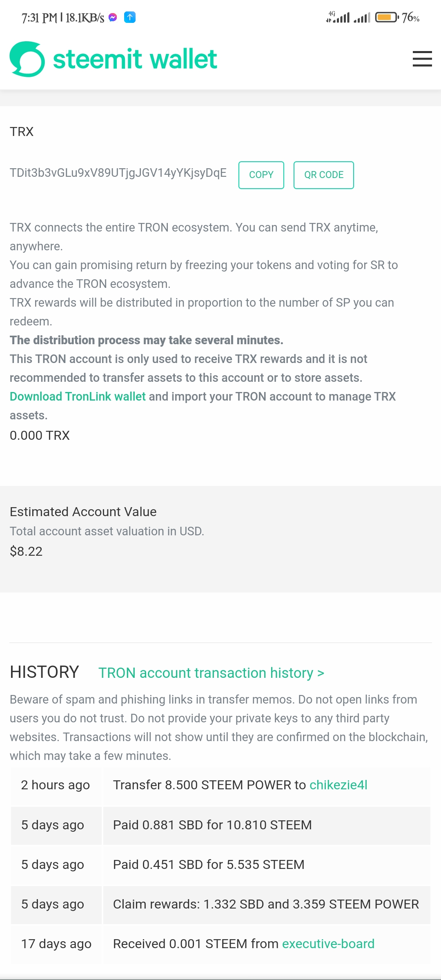The image size is (441, 980).
Task: Tap the Claim rewards history entry
Action: tap(266, 904)
